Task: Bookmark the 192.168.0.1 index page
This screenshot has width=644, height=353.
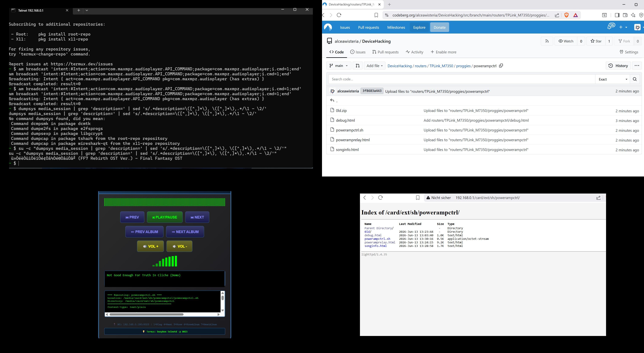Action: pos(418,198)
